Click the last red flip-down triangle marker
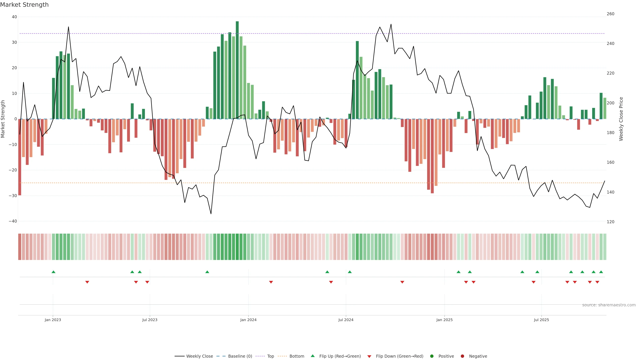 tap(597, 282)
